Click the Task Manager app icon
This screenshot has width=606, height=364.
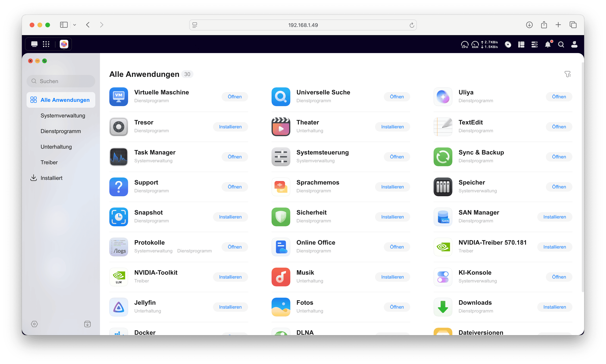(119, 157)
